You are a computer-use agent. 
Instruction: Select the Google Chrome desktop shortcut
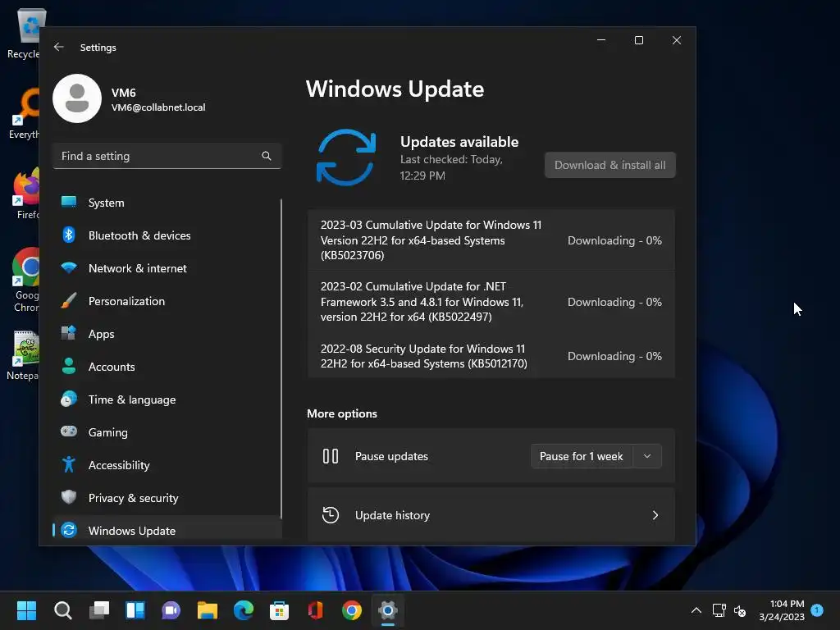(25, 280)
